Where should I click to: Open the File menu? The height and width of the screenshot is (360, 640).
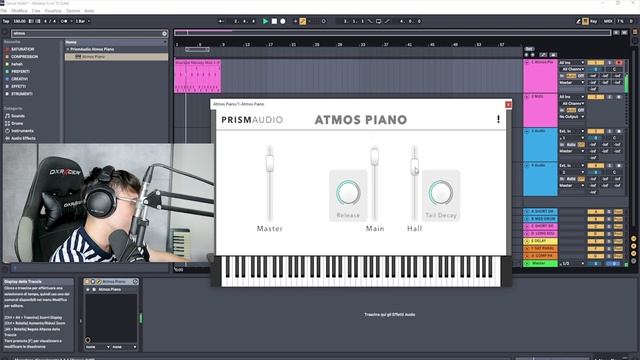[4, 11]
